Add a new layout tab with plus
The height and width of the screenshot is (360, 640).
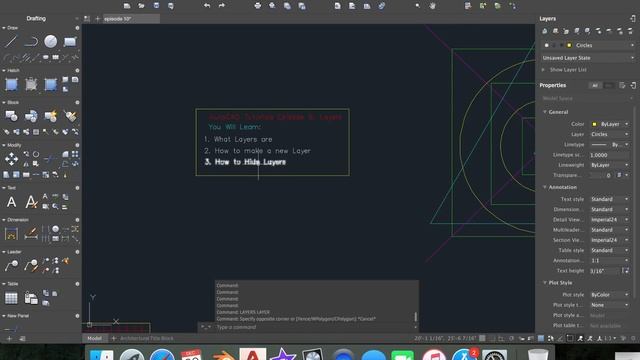(114, 338)
